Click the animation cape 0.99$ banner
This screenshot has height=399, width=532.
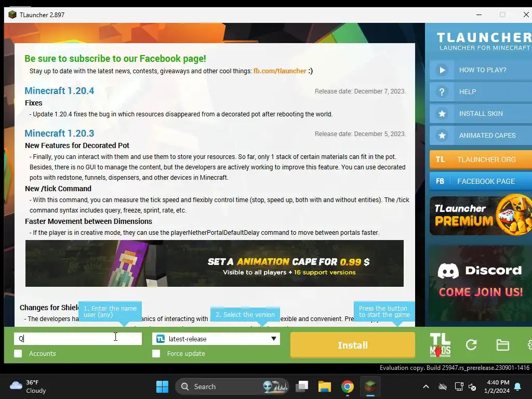pos(215,263)
